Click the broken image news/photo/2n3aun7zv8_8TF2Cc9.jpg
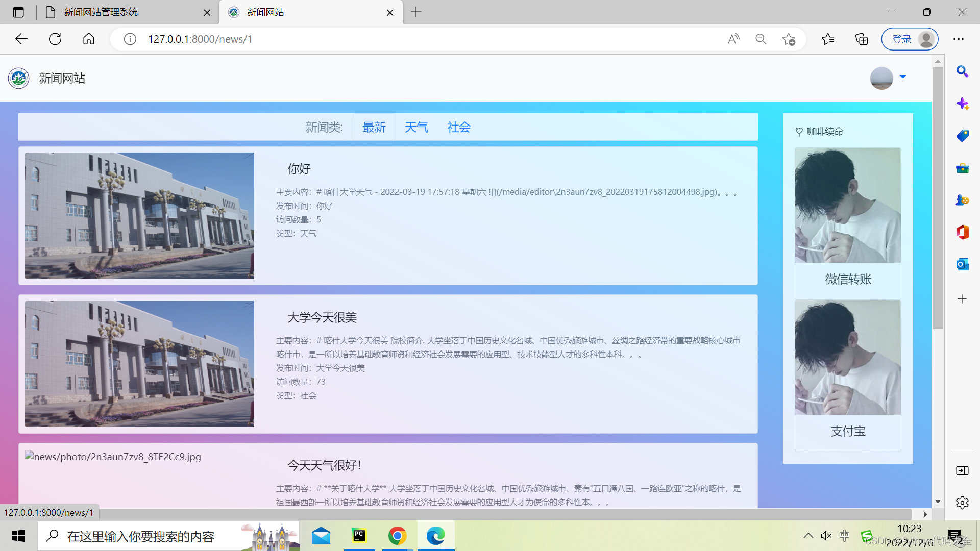Image resolution: width=980 pixels, height=551 pixels. pyautogui.click(x=113, y=457)
